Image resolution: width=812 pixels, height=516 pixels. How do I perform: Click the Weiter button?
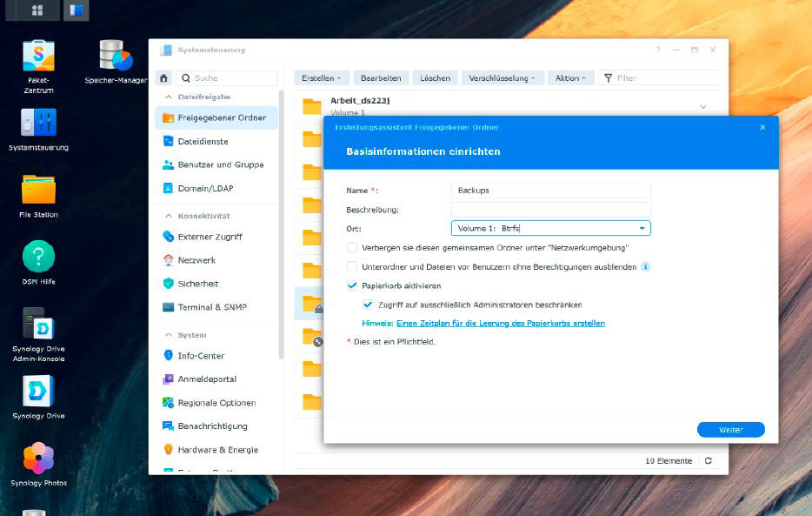point(729,429)
